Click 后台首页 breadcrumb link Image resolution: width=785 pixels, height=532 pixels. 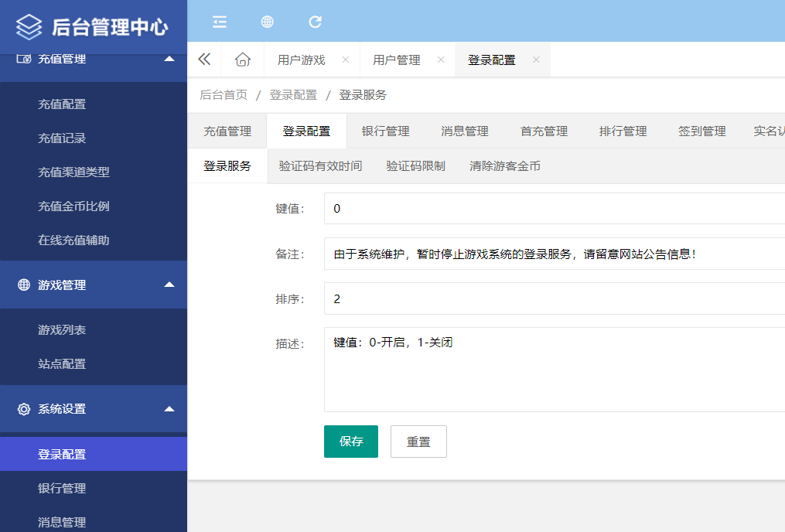224,95
